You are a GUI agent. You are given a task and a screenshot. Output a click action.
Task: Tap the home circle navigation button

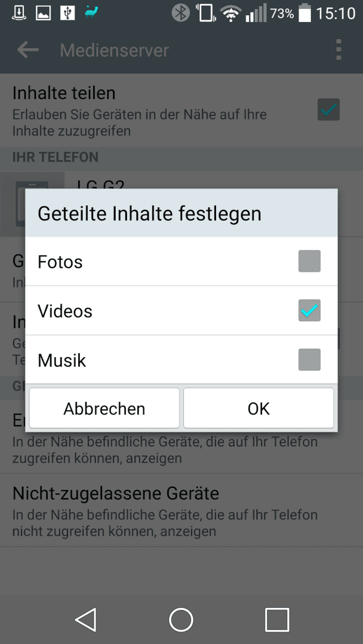tap(181, 620)
